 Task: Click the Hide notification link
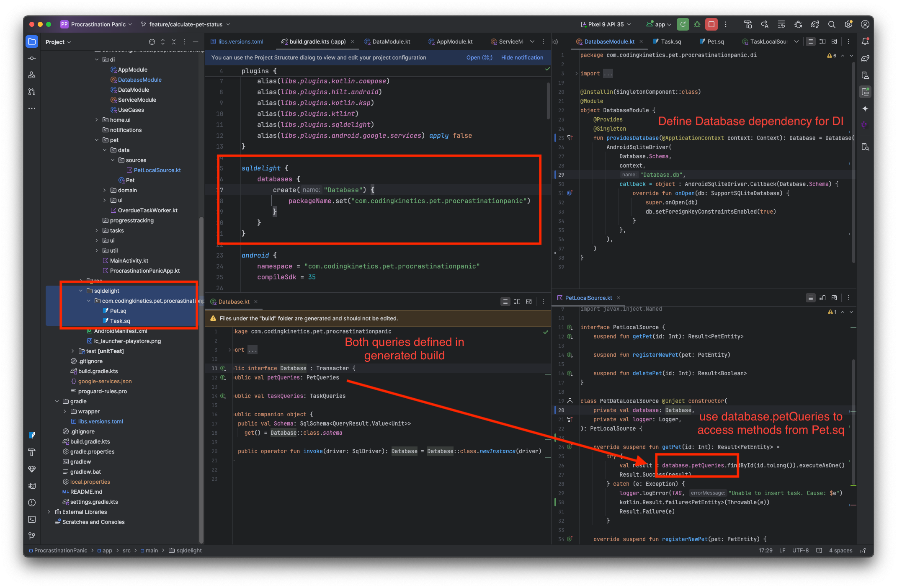[522, 57]
